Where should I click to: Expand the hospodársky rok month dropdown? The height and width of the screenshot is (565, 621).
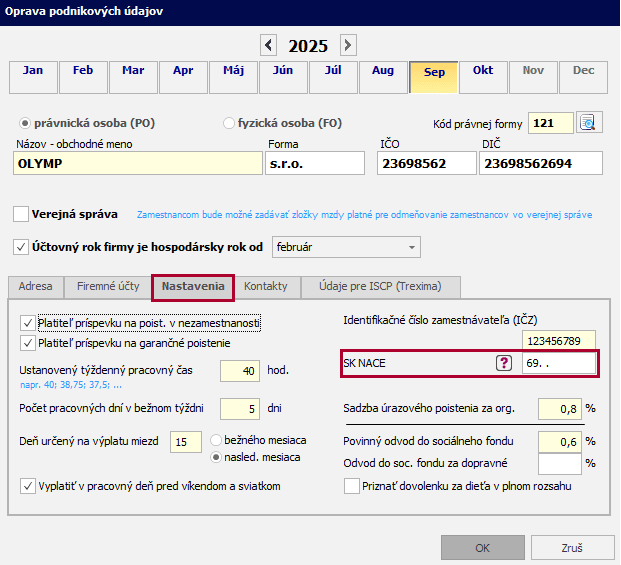(413, 247)
